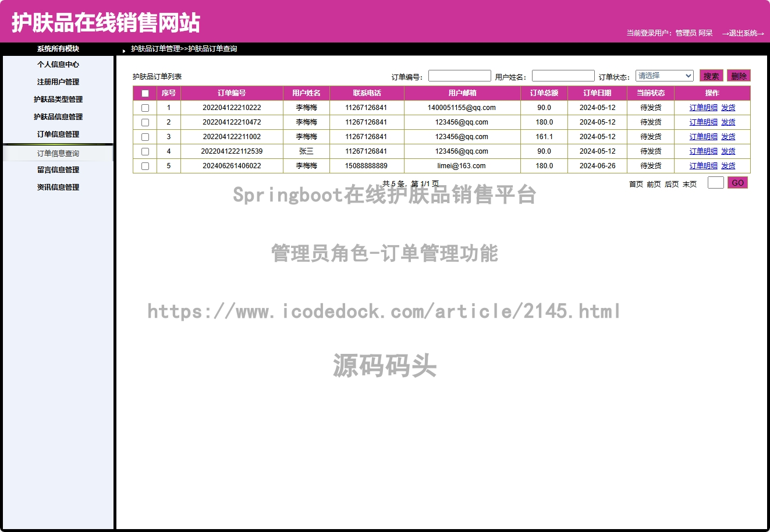Open 护肤品类型管理 menu

[x=58, y=100]
